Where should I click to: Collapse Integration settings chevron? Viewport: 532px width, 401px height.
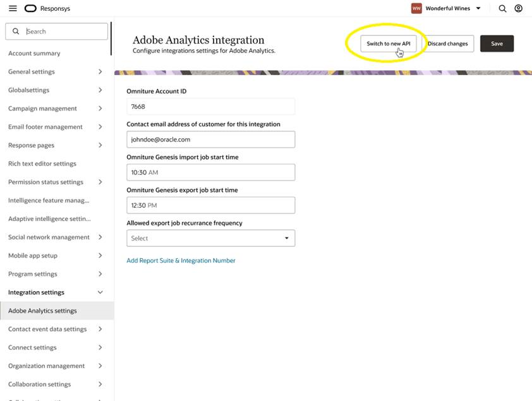100,292
